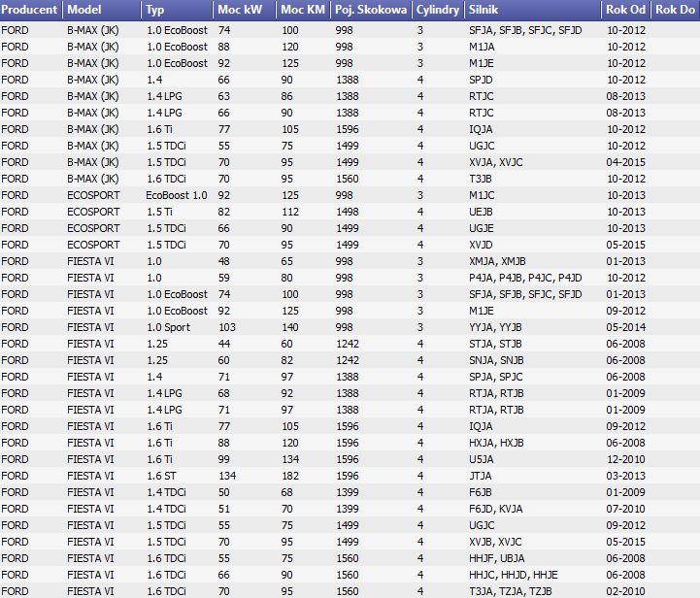Select the 07-2010 Rok Od cell
Viewport: 700px width, 598px height.
[625, 510]
